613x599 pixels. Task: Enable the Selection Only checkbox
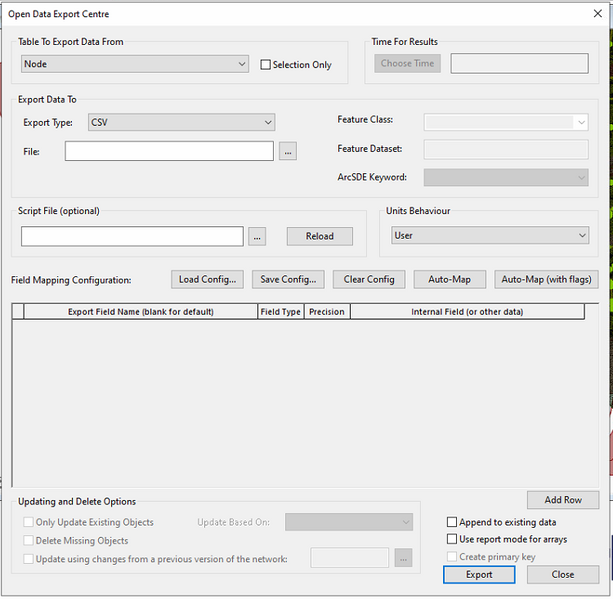(266, 65)
